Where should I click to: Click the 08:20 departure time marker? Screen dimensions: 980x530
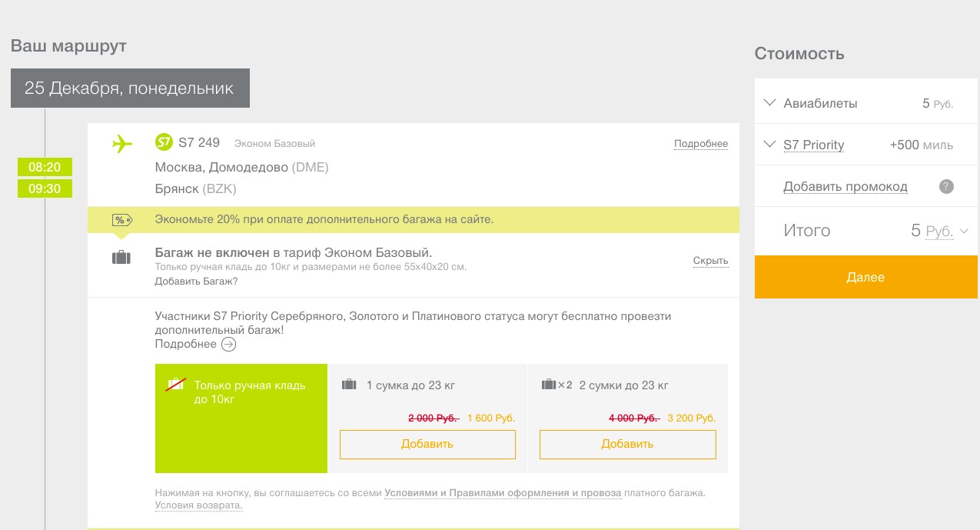[x=45, y=167]
